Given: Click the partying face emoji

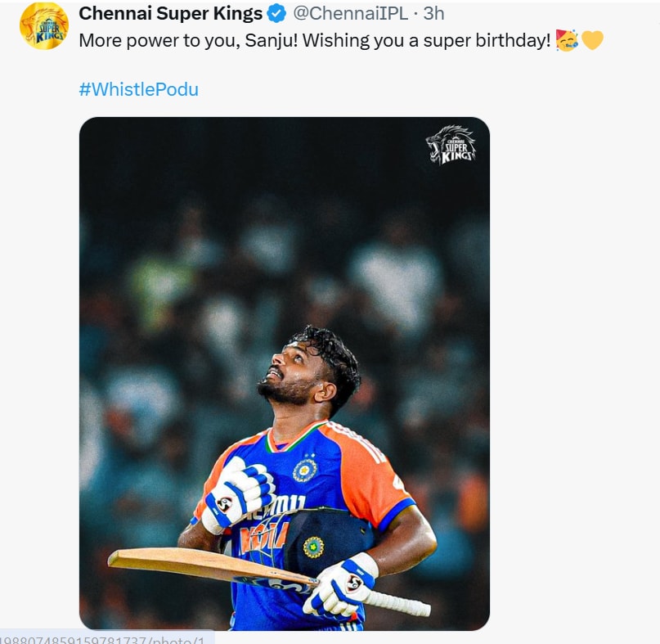Looking at the screenshot, I should [567, 40].
